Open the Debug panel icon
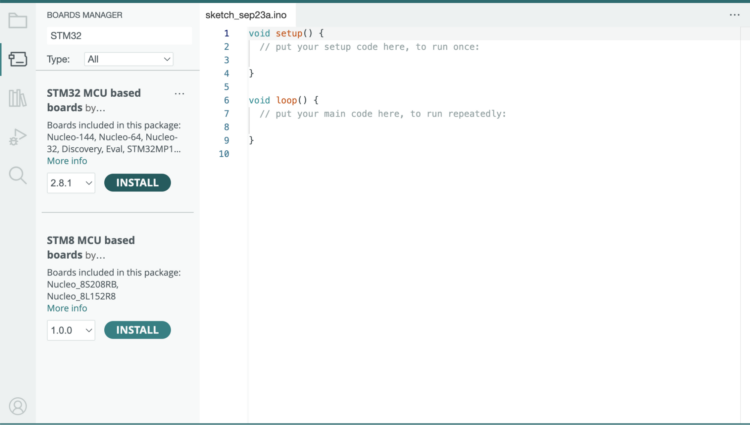This screenshot has height=425, width=750. [x=17, y=137]
